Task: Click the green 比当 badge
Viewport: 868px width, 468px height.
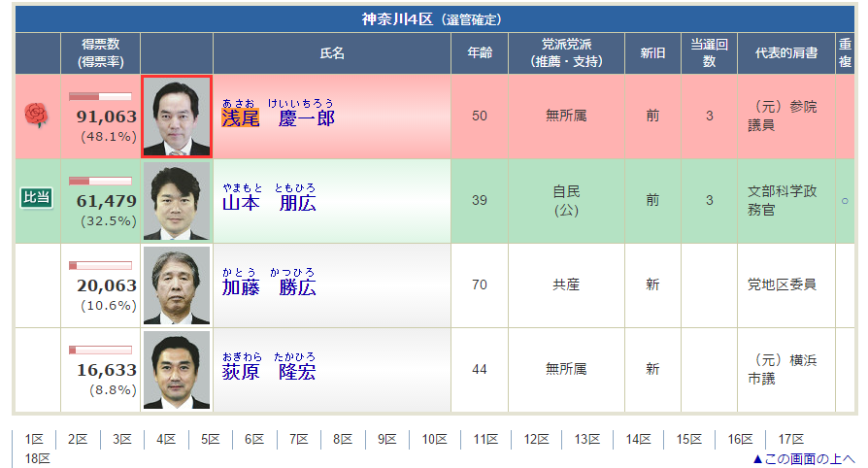Action: point(35,197)
